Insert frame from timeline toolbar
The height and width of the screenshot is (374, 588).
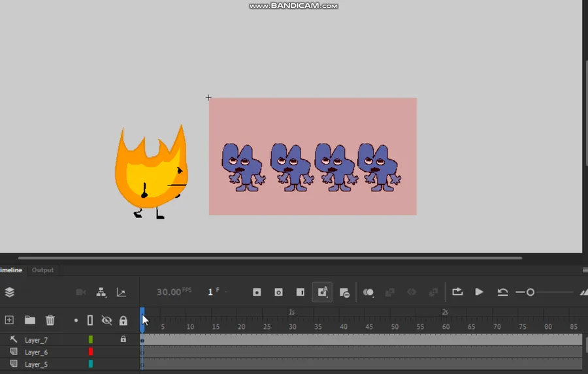[301, 292]
